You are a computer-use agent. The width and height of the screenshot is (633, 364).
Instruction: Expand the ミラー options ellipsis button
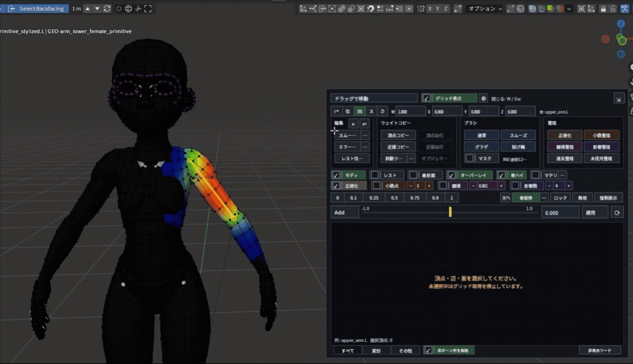(365, 147)
